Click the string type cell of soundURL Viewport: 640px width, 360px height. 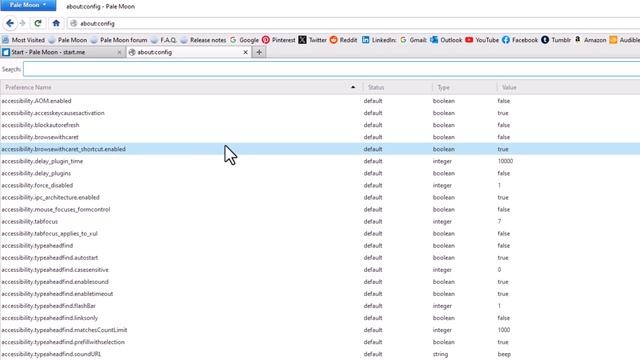440,354
